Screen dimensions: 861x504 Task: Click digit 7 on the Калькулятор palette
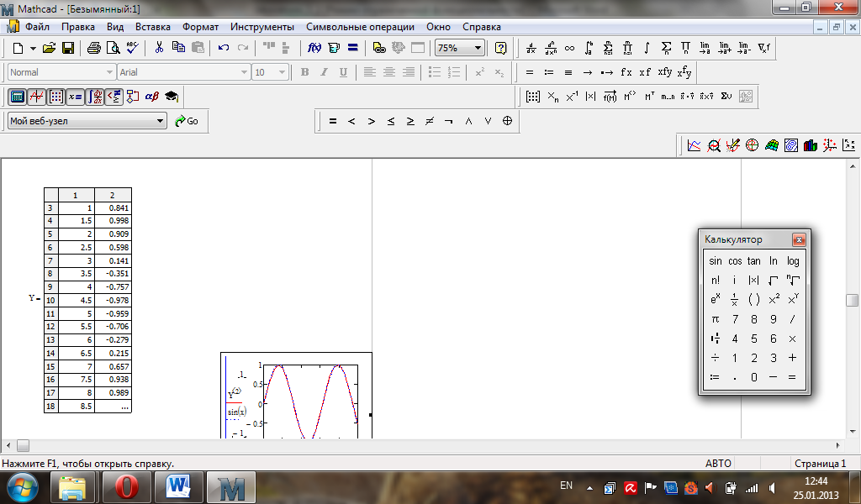[735, 319]
